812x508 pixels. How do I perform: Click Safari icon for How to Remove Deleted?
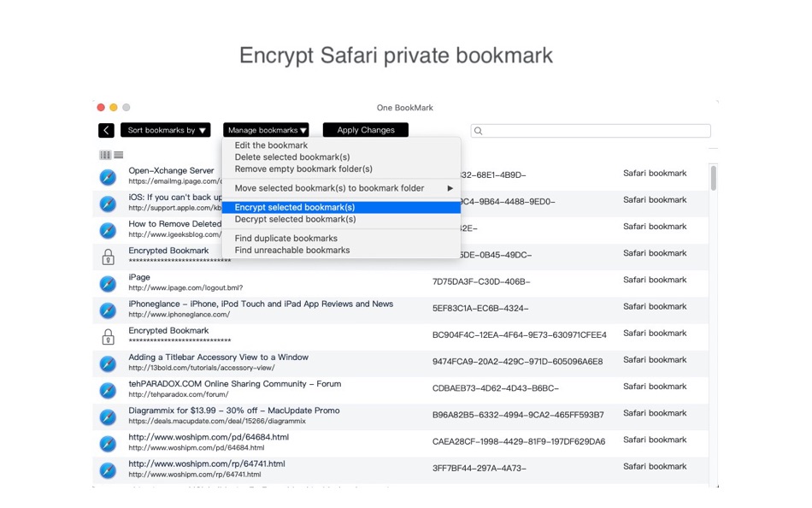coord(108,230)
